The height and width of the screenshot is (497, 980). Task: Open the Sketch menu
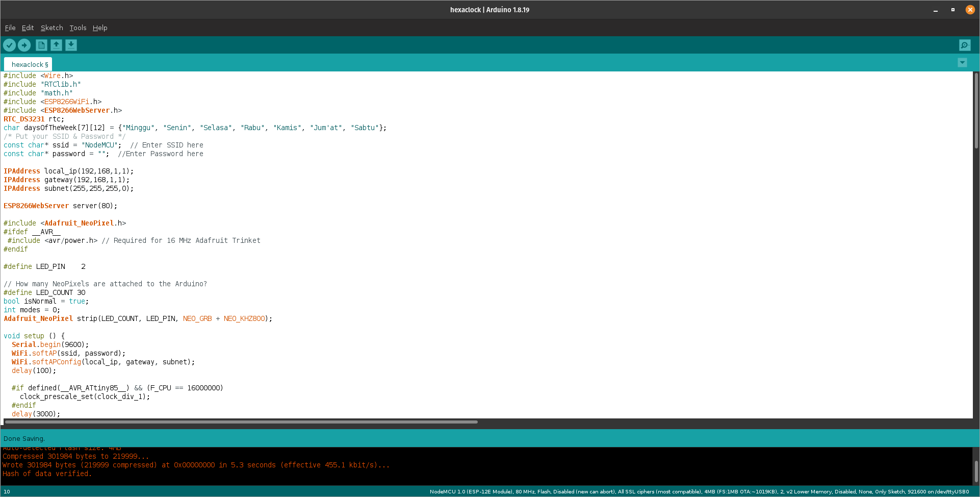(x=52, y=28)
